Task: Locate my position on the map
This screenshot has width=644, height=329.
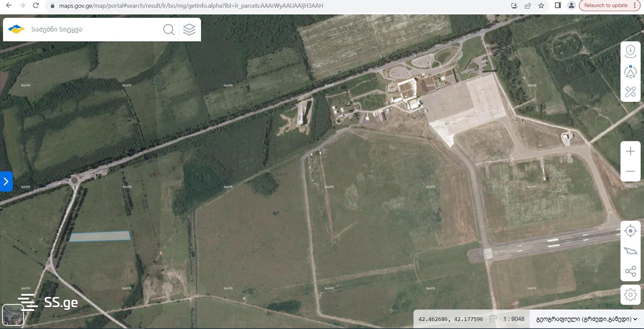Action: tap(631, 231)
